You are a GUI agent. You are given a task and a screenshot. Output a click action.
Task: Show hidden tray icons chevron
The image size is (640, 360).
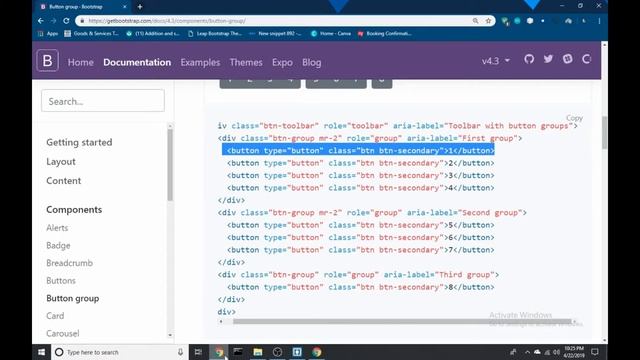tap(527, 352)
